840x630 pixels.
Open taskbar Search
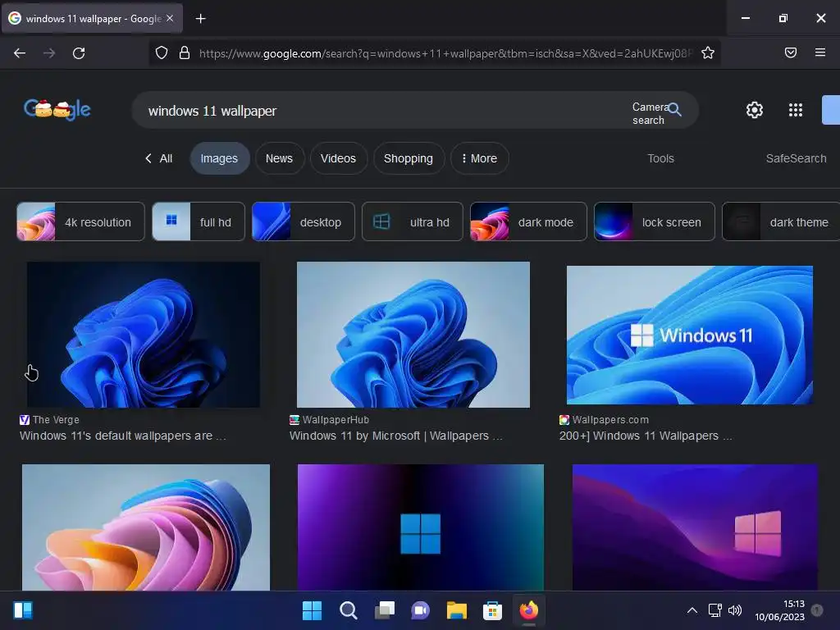coord(348,610)
